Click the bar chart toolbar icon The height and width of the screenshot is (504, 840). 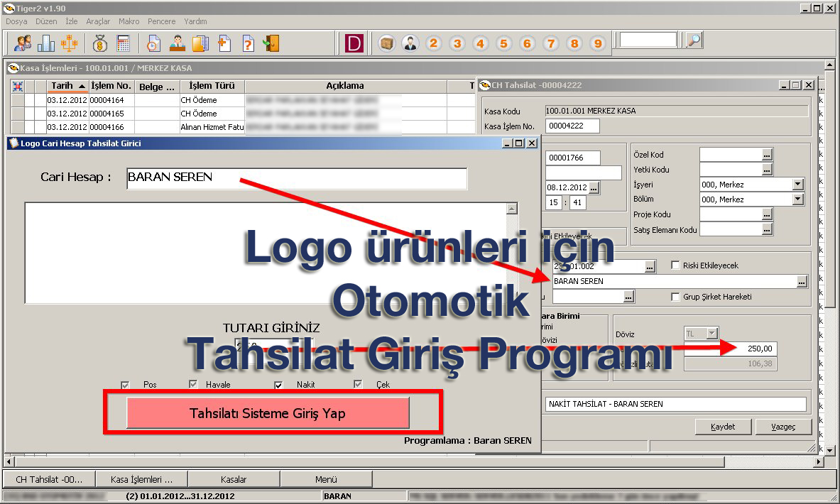tap(46, 43)
